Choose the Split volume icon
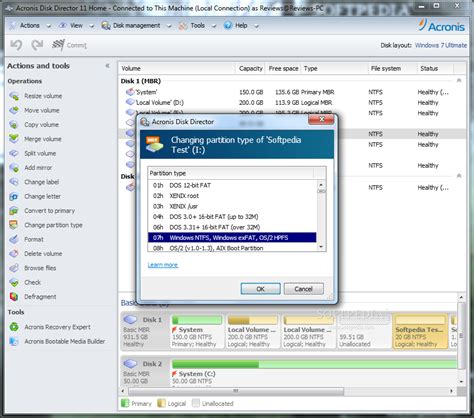This screenshot has width=474, height=418. coord(14,153)
